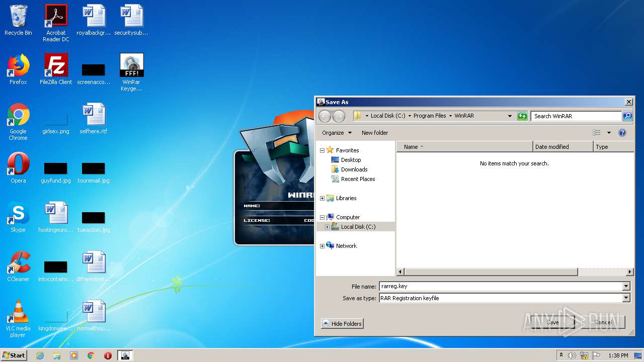Click the search magnifier button
Viewport: 644px width, 362px height.
click(x=627, y=116)
